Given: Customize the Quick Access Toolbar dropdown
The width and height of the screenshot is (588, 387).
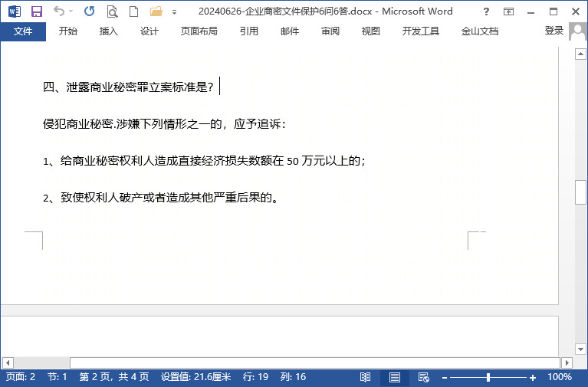Looking at the screenshot, I should pos(174,12).
